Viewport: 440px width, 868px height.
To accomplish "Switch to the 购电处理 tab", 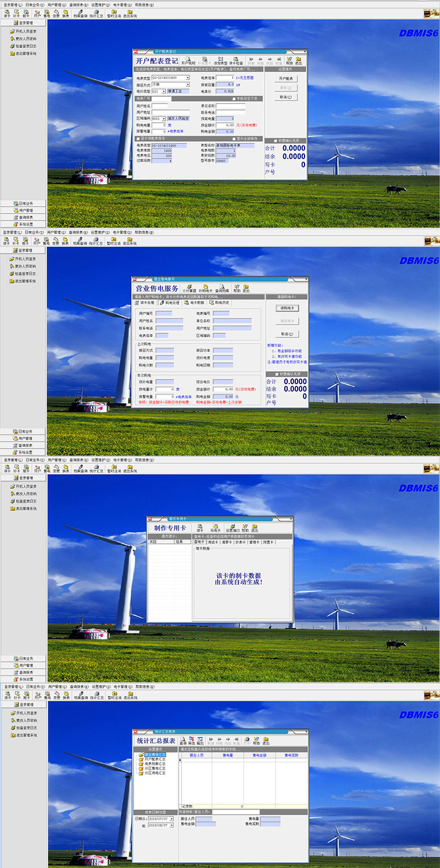I will pos(170,303).
